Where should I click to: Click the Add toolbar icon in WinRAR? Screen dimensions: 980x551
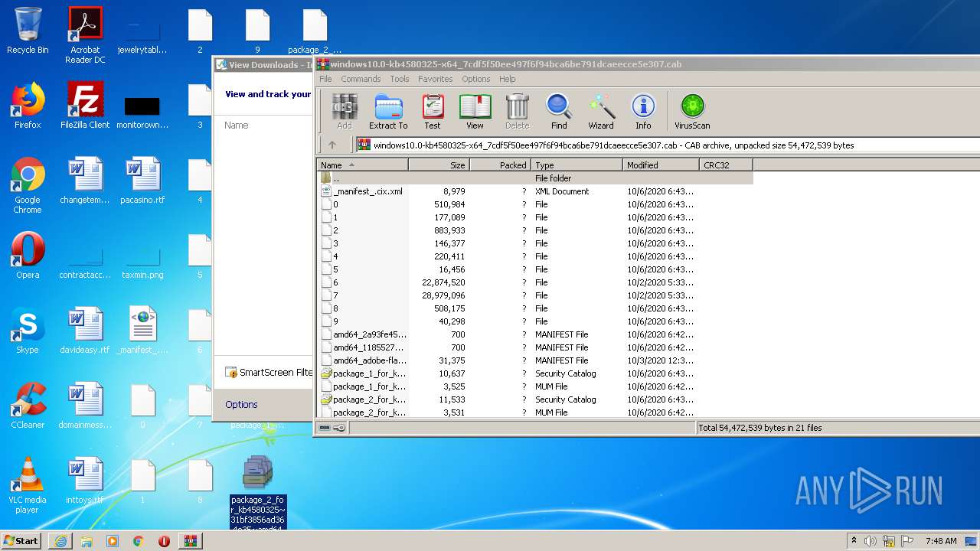click(345, 112)
